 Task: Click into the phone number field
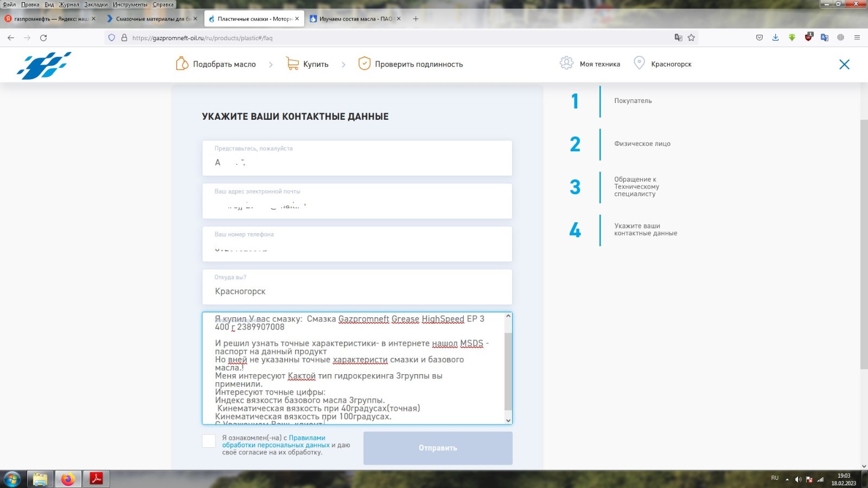(357, 244)
